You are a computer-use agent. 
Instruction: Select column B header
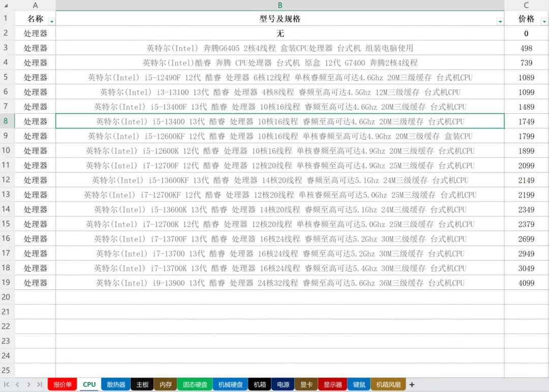tap(280, 5)
